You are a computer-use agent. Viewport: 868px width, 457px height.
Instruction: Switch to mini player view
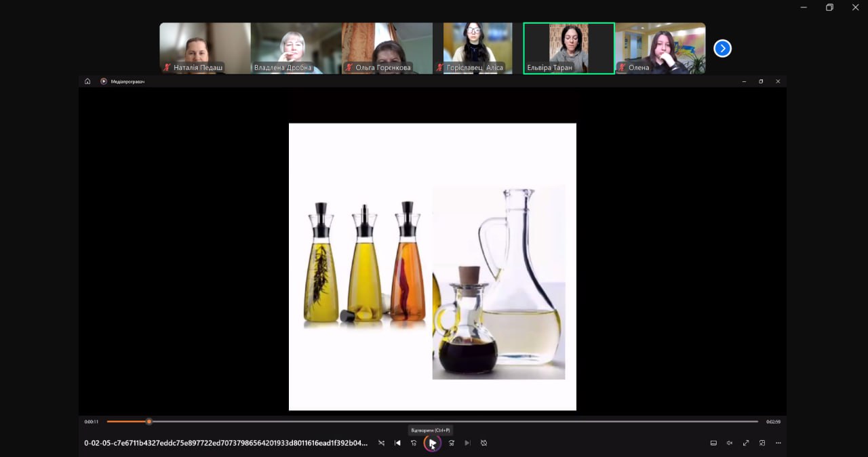tap(762, 443)
